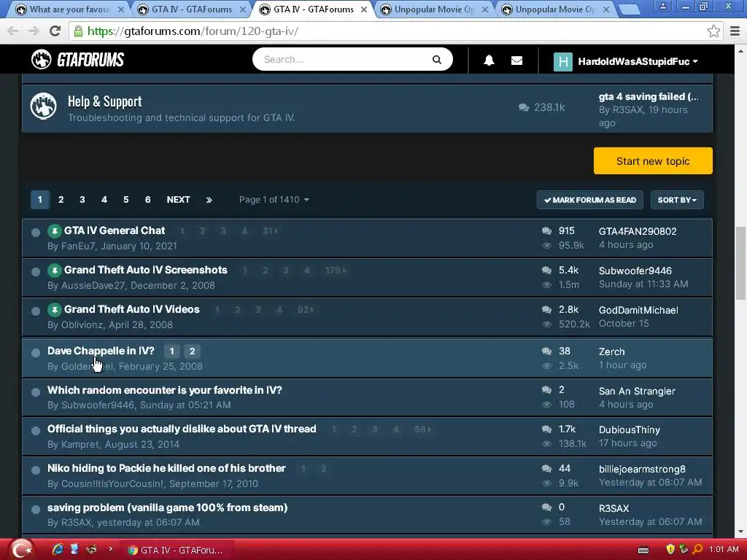Open Dave Chappelle in IV? topic
Image resolution: width=747 pixels, height=560 pixels.
(101, 351)
